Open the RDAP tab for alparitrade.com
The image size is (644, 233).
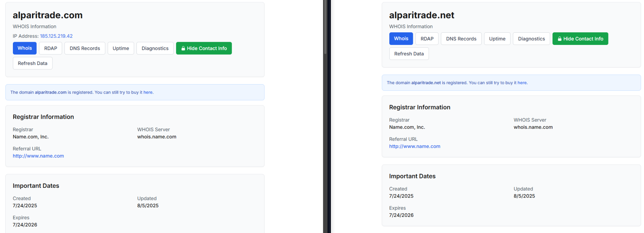(x=51, y=48)
